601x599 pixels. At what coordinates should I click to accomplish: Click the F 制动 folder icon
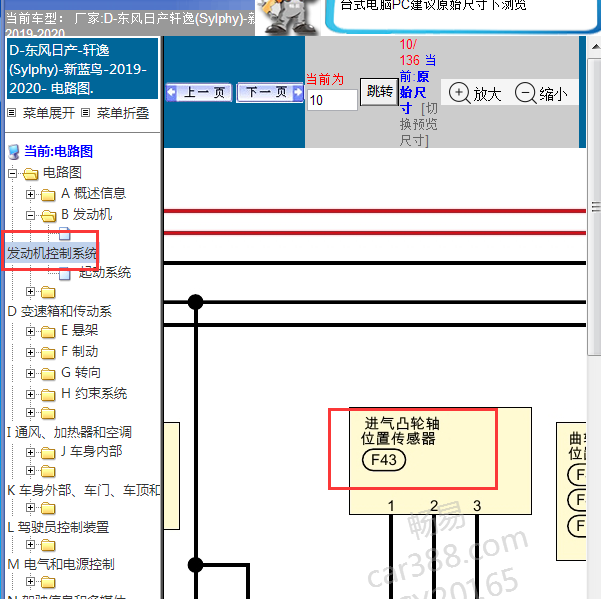(x=48, y=353)
